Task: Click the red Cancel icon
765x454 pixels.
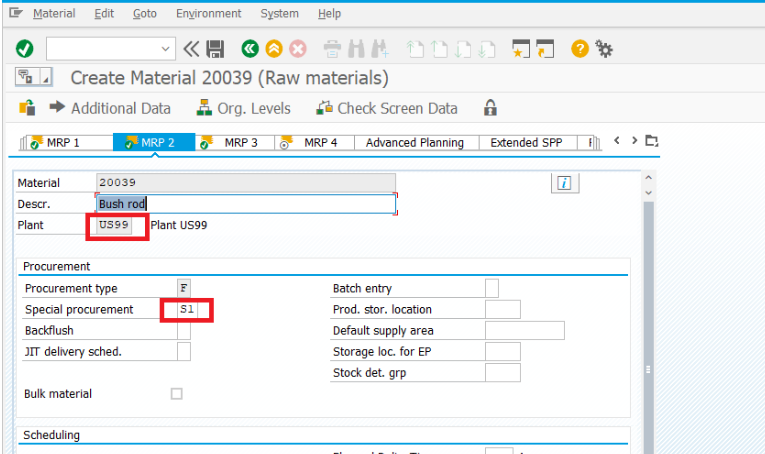Action: (x=297, y=48)
